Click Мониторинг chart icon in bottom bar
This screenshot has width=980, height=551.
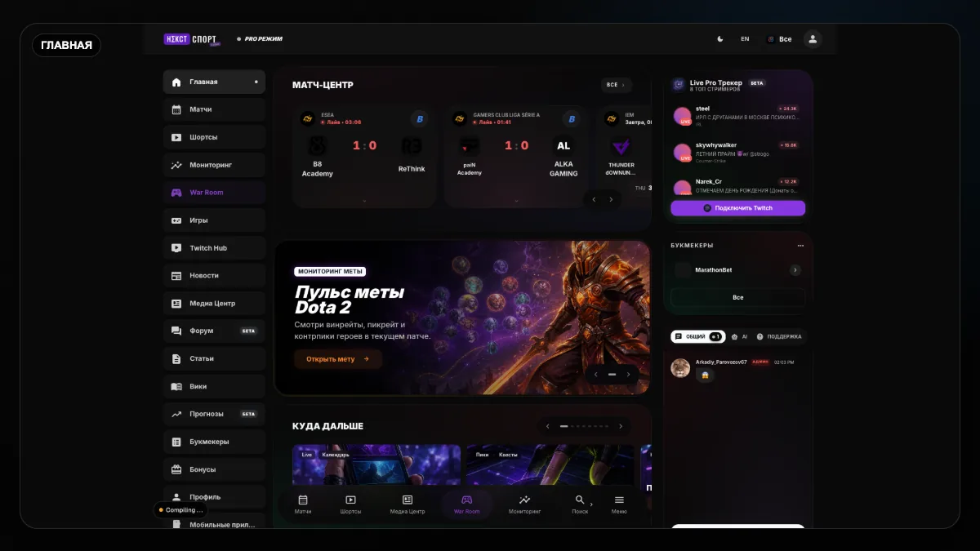pos(524,500)
